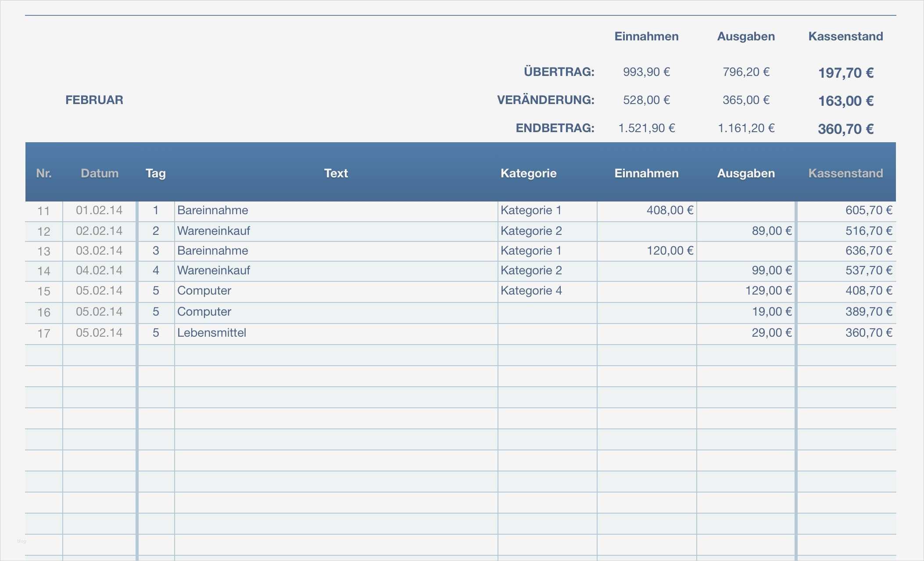Screen dimensions: 924x561
Task: Click the VERÄNDERUNG Ausgaben value 365,00 €
Action: (x=746, y=100)
